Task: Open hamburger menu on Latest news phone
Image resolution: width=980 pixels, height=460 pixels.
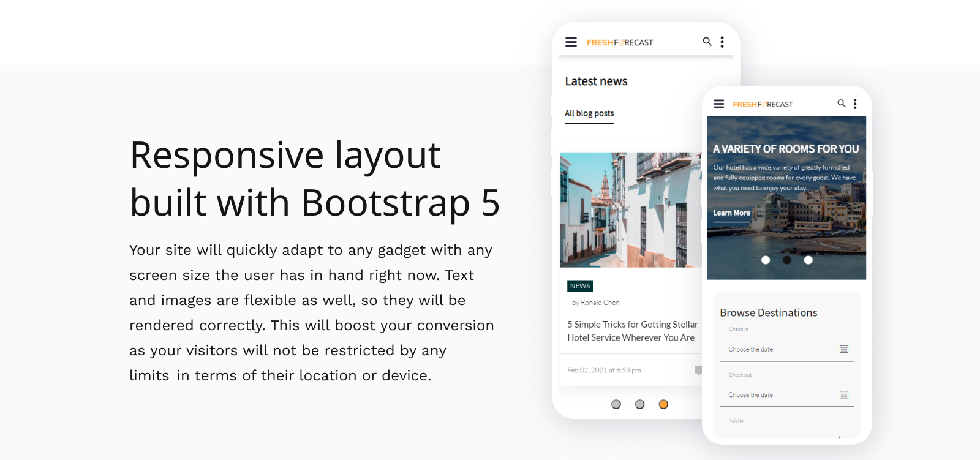Action: coord(571,42)
